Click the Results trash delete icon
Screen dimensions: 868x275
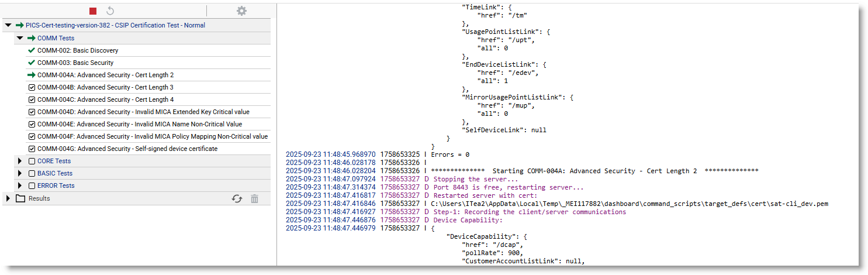pyautogui.click(x=254, y=199)
